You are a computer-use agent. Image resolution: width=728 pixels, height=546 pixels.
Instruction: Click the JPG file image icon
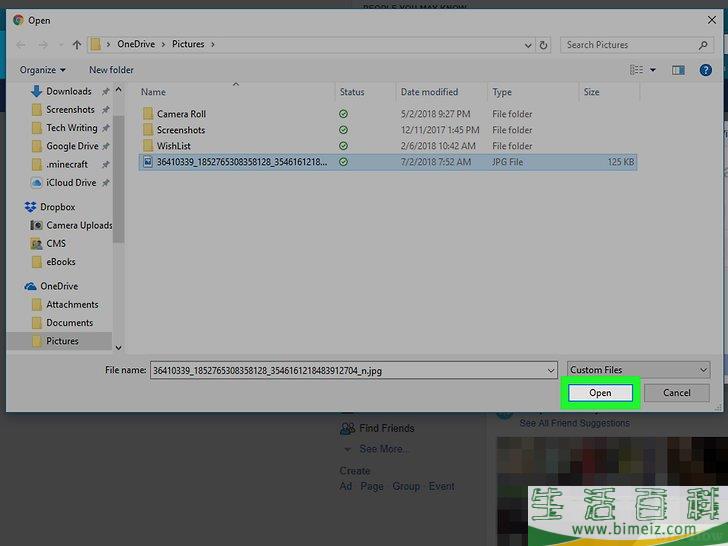pos(148,162)
